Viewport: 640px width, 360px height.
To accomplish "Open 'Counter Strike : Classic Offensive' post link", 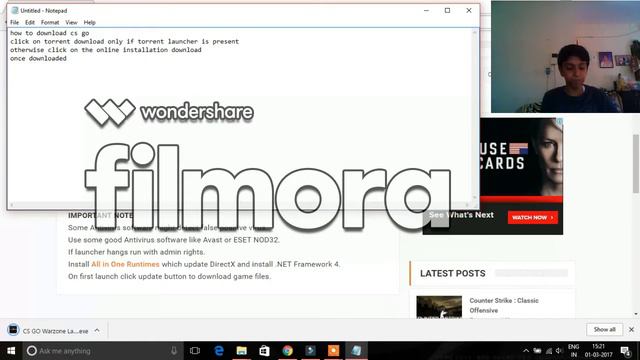I will point(504,305).
